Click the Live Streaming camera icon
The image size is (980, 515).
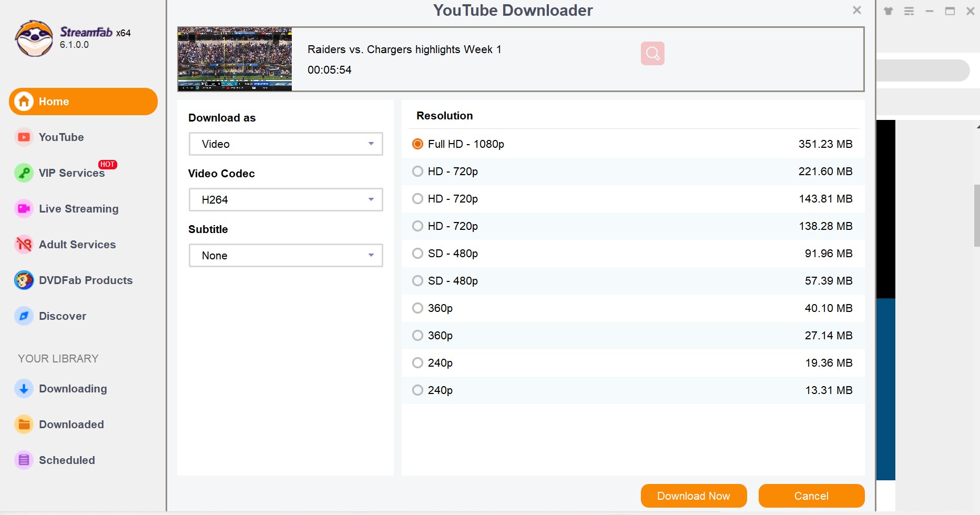coord(24,209)
